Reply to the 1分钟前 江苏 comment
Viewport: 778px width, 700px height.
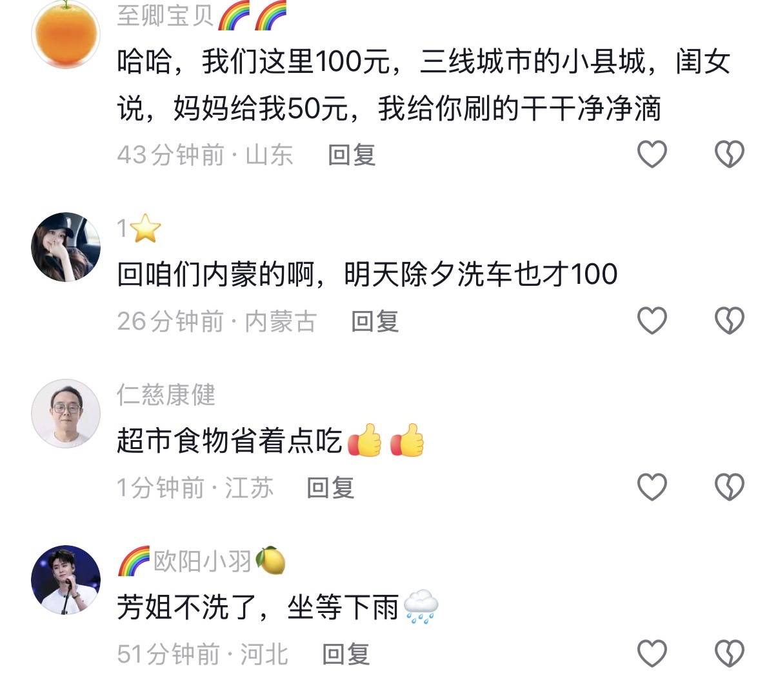[x=330, y=488]
